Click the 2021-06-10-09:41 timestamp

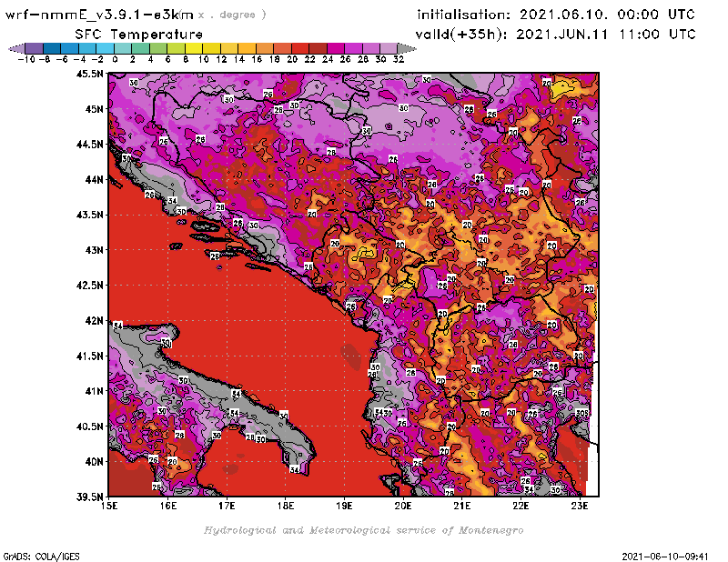point(665,557)
